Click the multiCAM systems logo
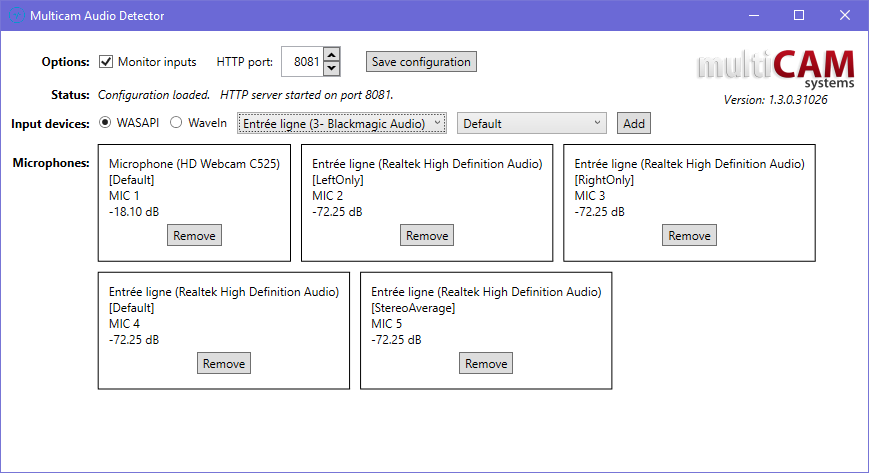 click(x=775, y=69)
